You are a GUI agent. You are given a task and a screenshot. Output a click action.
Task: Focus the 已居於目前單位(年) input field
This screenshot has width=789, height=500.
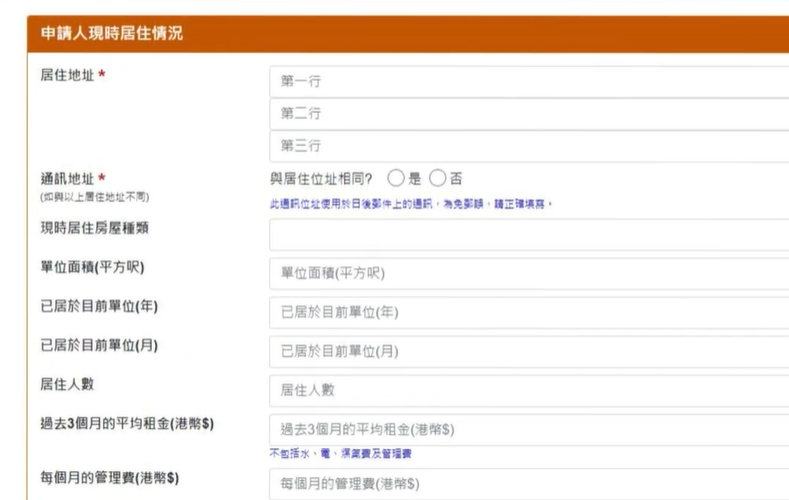click(528, 313)
